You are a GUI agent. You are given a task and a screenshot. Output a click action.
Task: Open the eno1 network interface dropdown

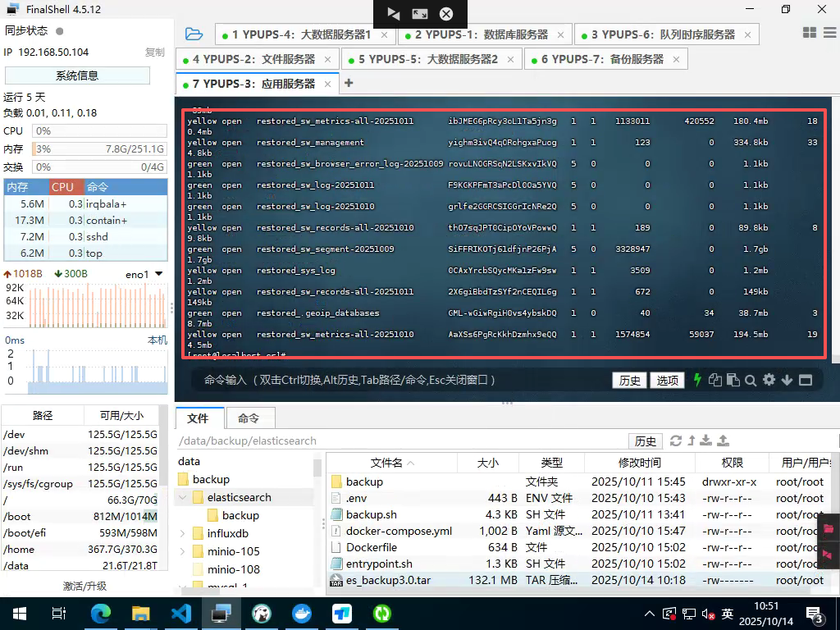pyautogui.click(x=158, y=274)
